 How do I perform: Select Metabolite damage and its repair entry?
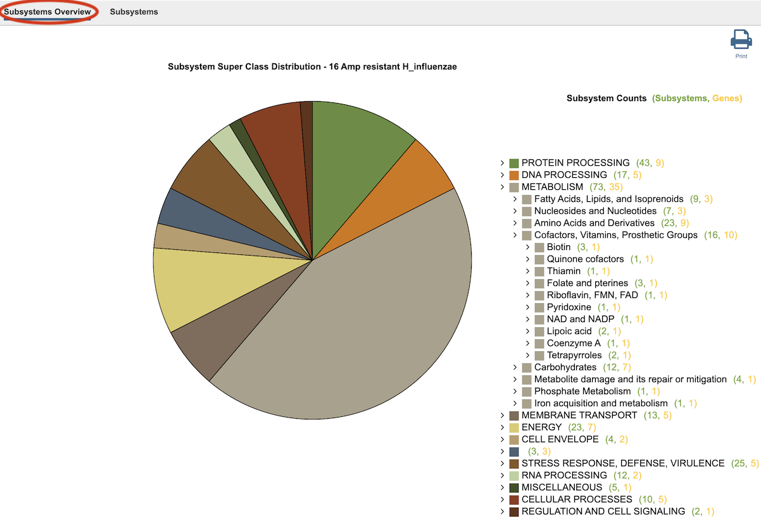(x=631, y=379)
